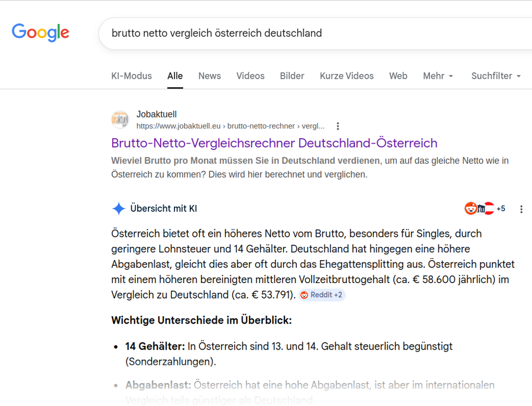The width and height of the screenshot is (532, 406).
Task: Open the +5 source icons cluster
Action: (485, 209)
